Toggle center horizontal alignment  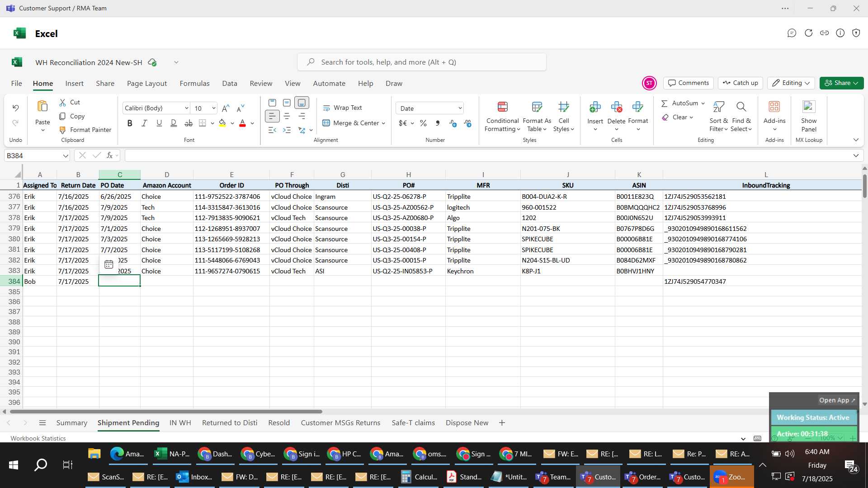(x=287, y=117)
